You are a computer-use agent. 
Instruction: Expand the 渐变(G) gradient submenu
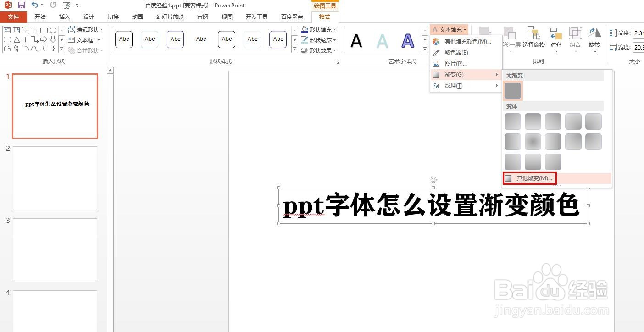[x=454, y=74]
